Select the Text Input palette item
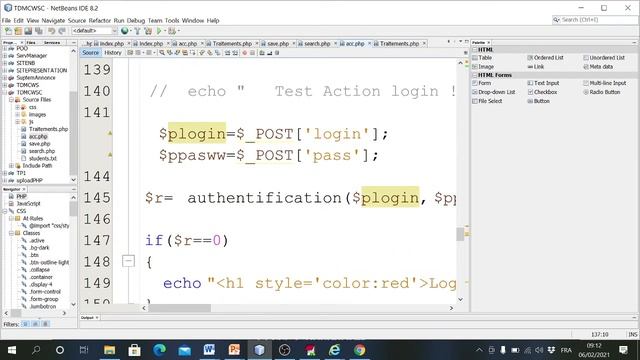This screenshot has height=360, width=640. [543, 83]
